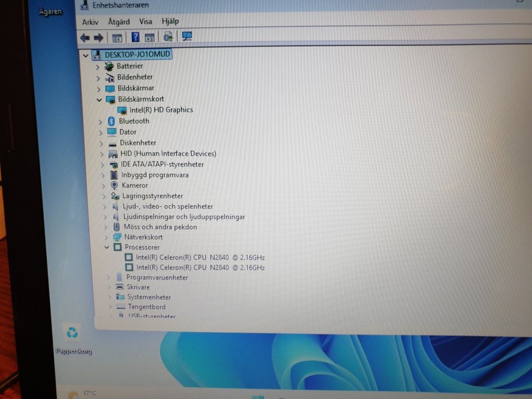Open the Papperskorg recycle bin on desktop
532x399 pixels.
click(73, 338)
